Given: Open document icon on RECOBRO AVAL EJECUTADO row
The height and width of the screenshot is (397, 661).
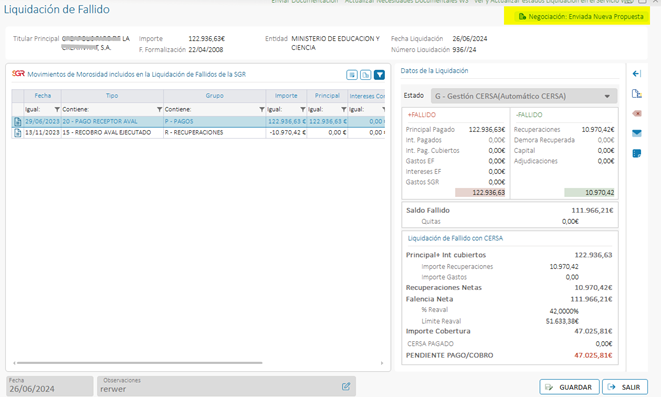Looking at the screenshot, I should pyautogui.click(x=18, y=133).
